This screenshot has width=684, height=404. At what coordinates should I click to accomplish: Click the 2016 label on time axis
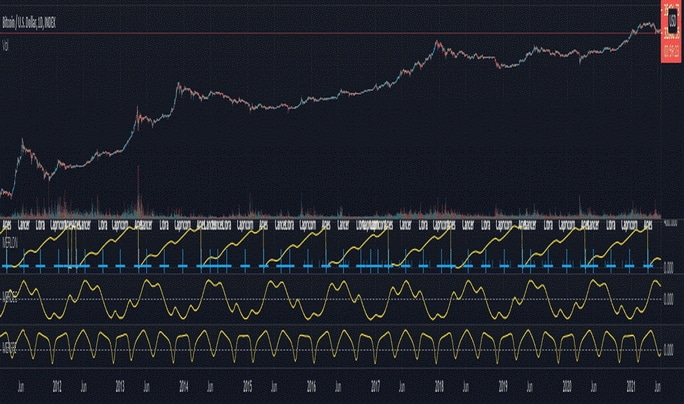tap(311, 387)
